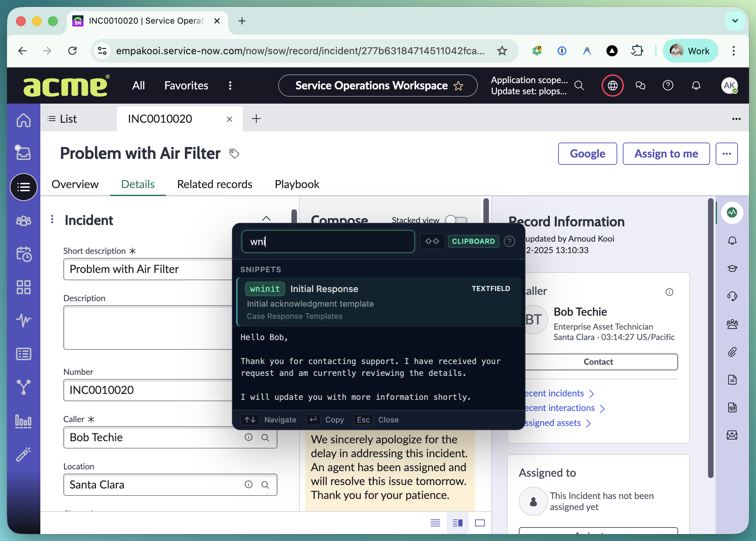
Task: Click the Assign to me button
Action: [x=666, y=153]
